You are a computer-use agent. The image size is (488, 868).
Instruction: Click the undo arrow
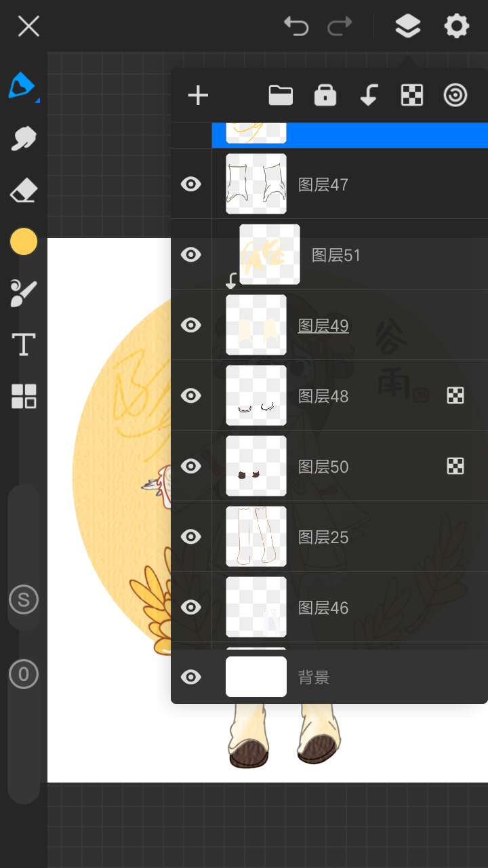pyautogui.click(x=296, y=26)
